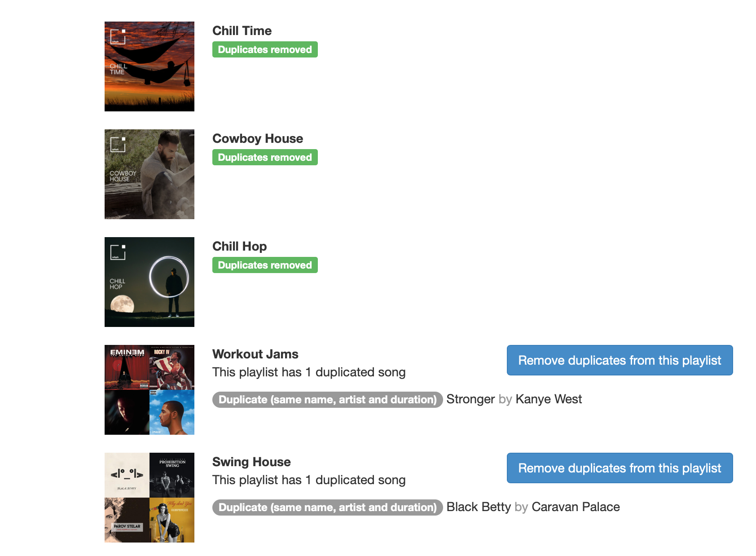756x556 pixels.
Task: Click the song Stronger by Kanye West
Action: pyautogui.click(x=514, y=399)
